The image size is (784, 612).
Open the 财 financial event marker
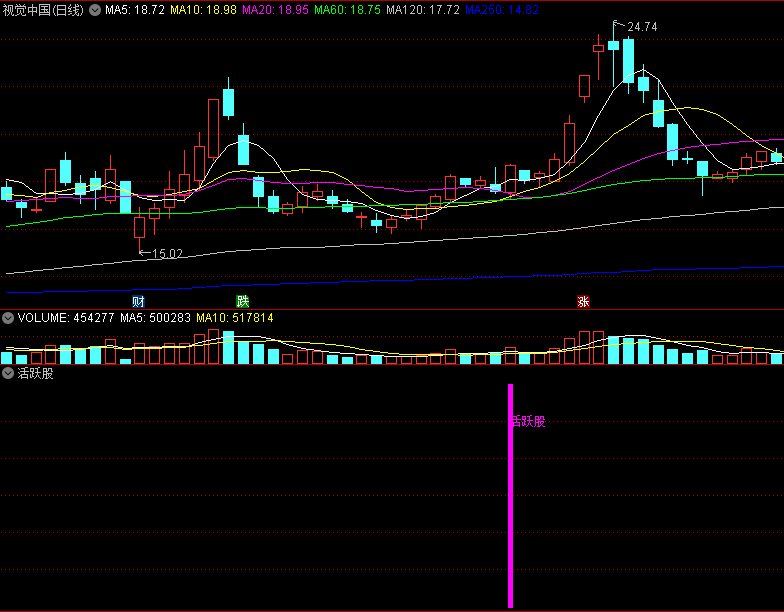138,302
